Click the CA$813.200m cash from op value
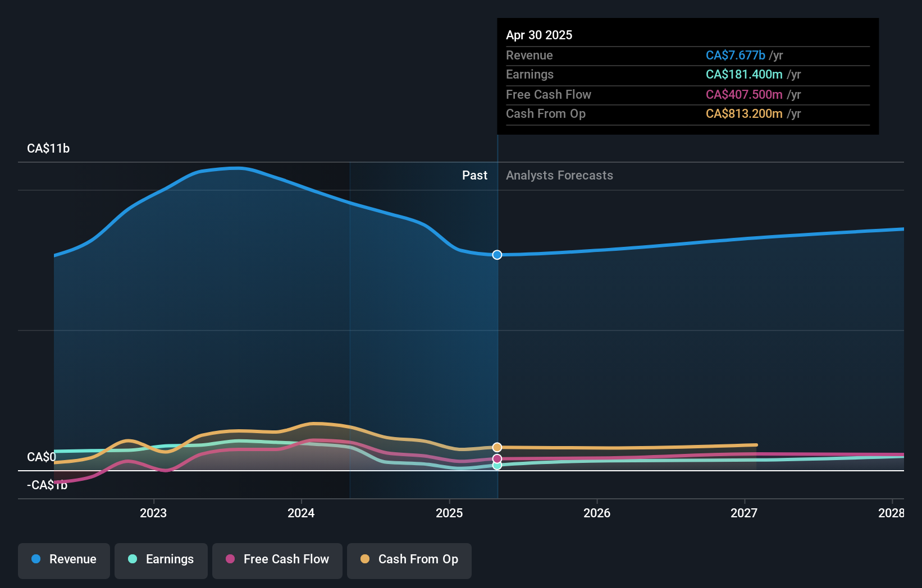The height and width of the screenshot is (588, 922). (x=744, y=113)
